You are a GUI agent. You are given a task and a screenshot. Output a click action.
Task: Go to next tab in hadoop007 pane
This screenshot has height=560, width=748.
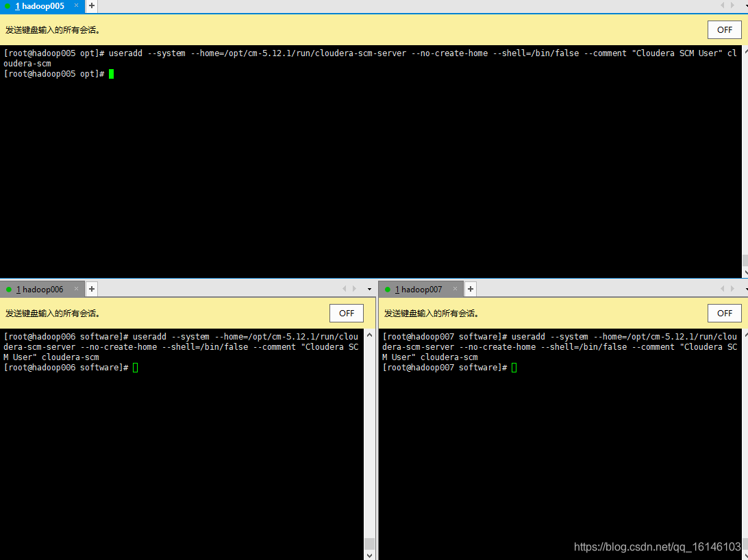[x=733, y=289]
